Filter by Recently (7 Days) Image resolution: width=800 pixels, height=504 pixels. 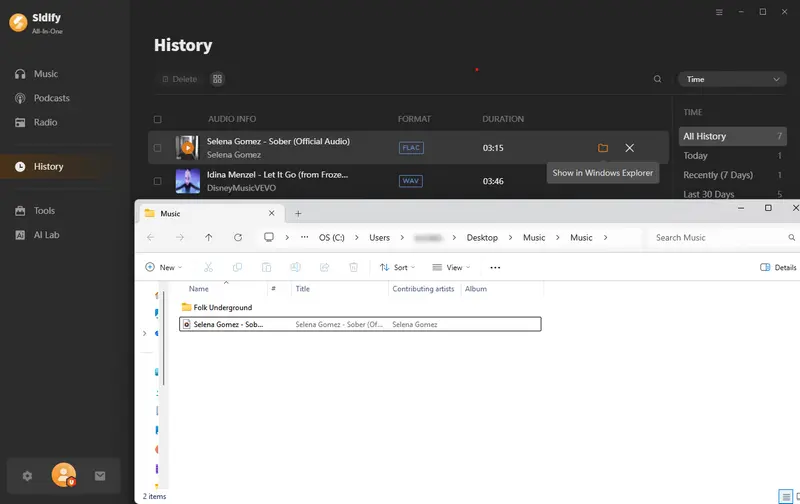(x=718, y=175)
